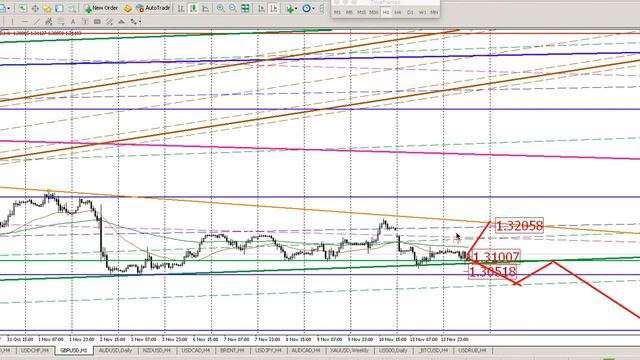Open the periodicity clock icon
640x360 pixels.
point(306,8)
